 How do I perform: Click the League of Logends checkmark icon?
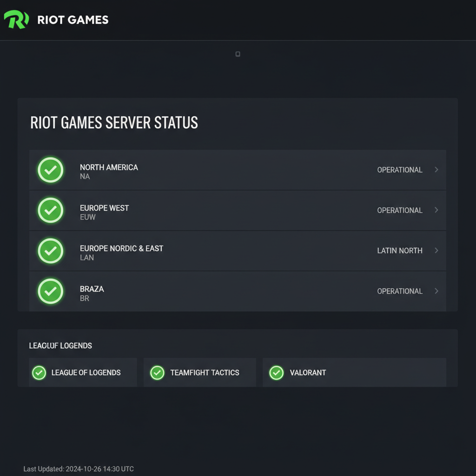pos(39,372)
